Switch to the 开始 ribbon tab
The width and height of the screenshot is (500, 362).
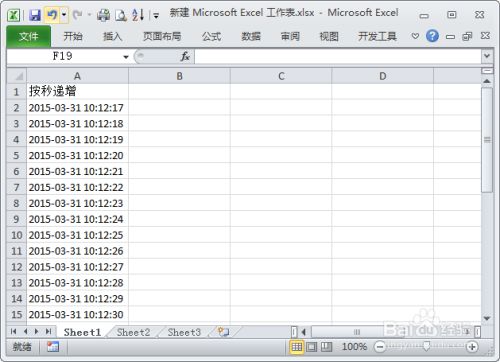73,36
